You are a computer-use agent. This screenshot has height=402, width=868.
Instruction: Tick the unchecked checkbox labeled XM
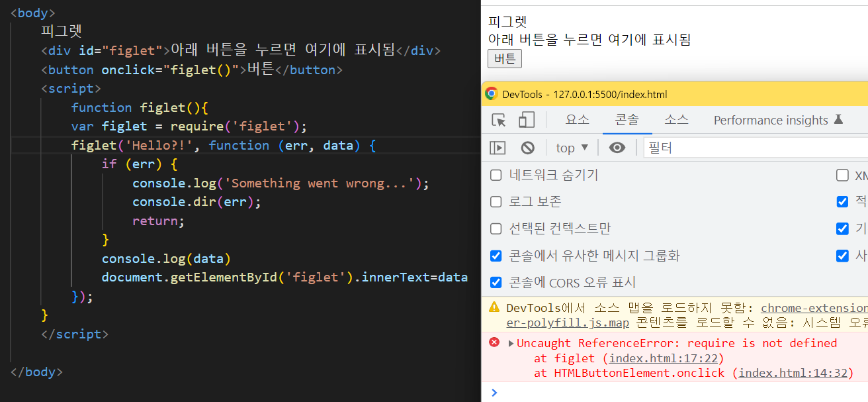842,176
